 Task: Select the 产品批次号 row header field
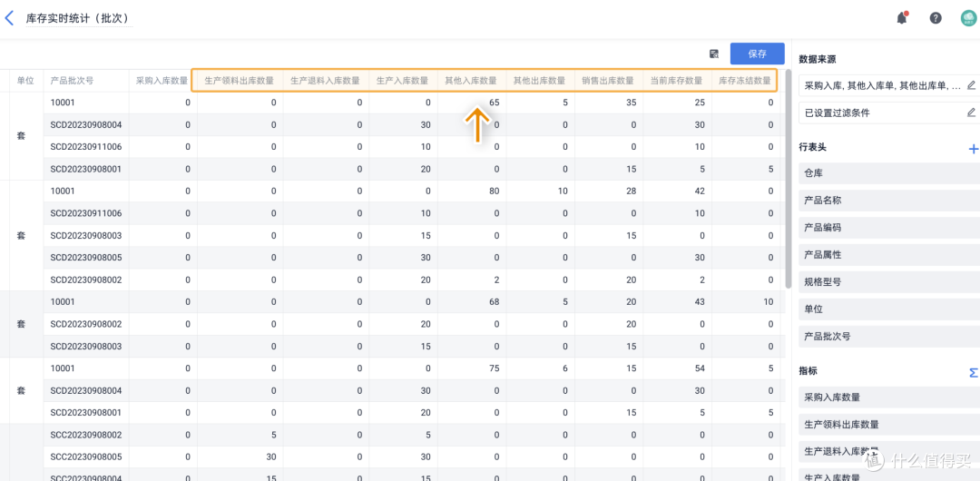click(889, 337)
